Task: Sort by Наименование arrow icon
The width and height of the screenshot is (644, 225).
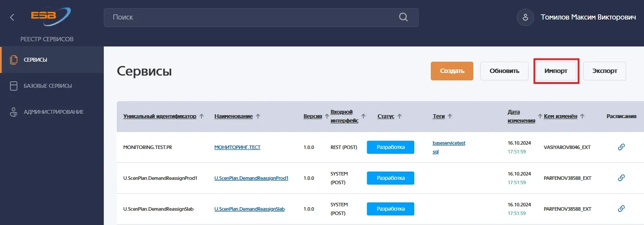Action: pos(258,116)
